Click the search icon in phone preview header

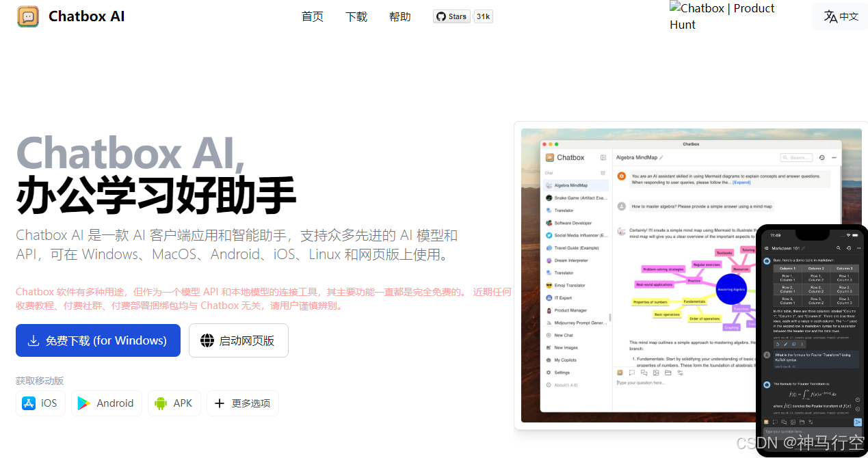(x=837, y=248)
